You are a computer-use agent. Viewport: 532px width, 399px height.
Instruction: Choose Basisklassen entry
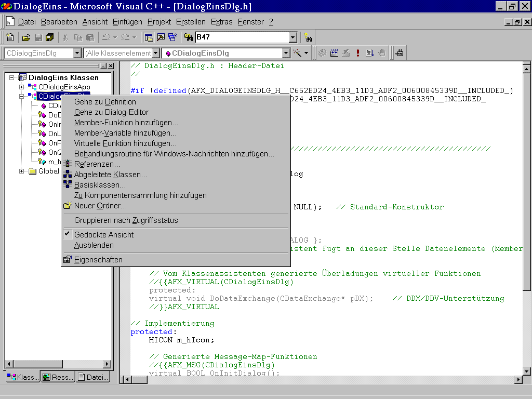[176, 185]
